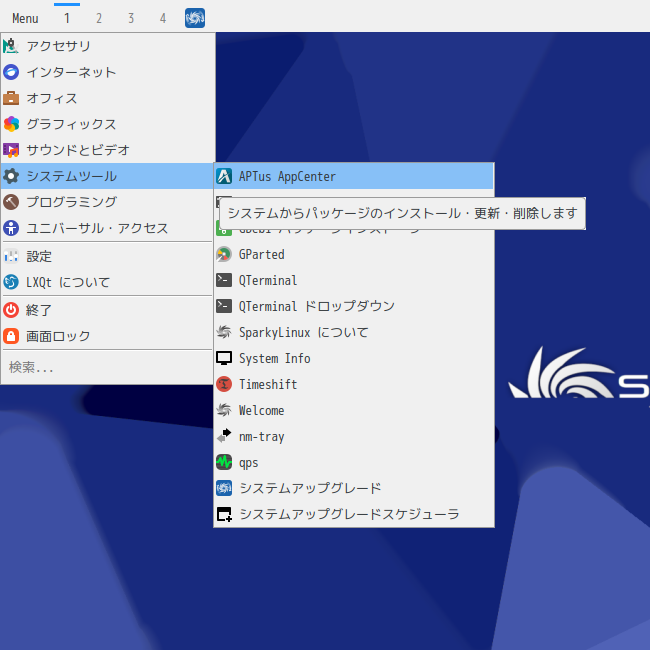Launch qps from the submenu
The height and width of the screenshot is (650, 650).
click(x=354, y=462)
